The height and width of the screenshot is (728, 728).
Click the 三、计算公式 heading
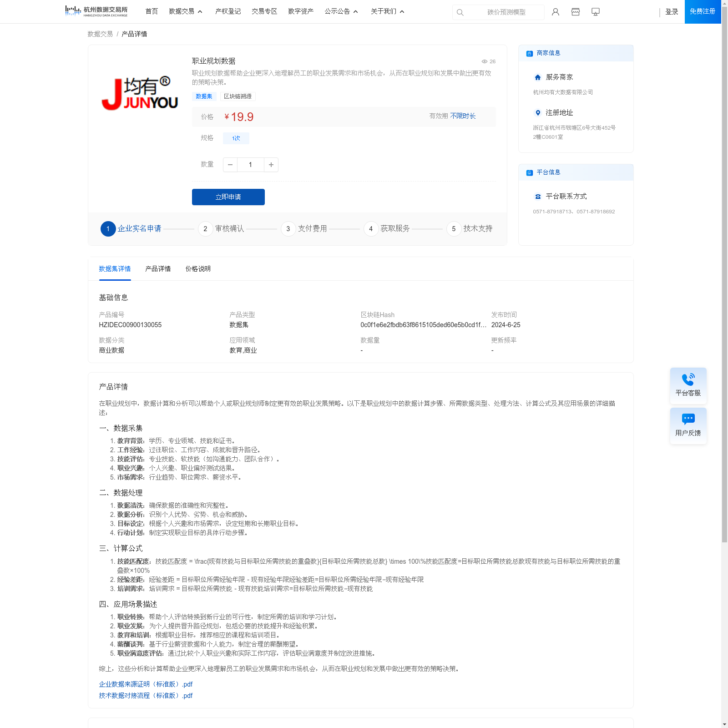[x=121, y=548]
